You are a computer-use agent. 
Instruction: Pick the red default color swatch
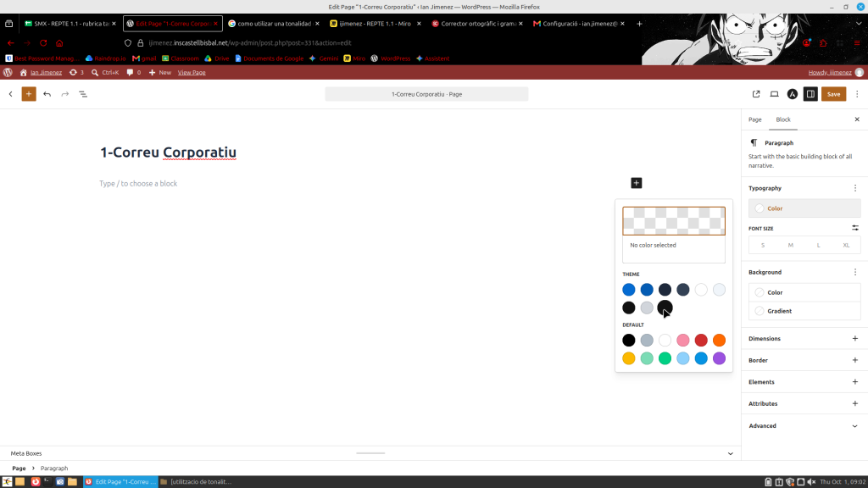click(701, 341)
